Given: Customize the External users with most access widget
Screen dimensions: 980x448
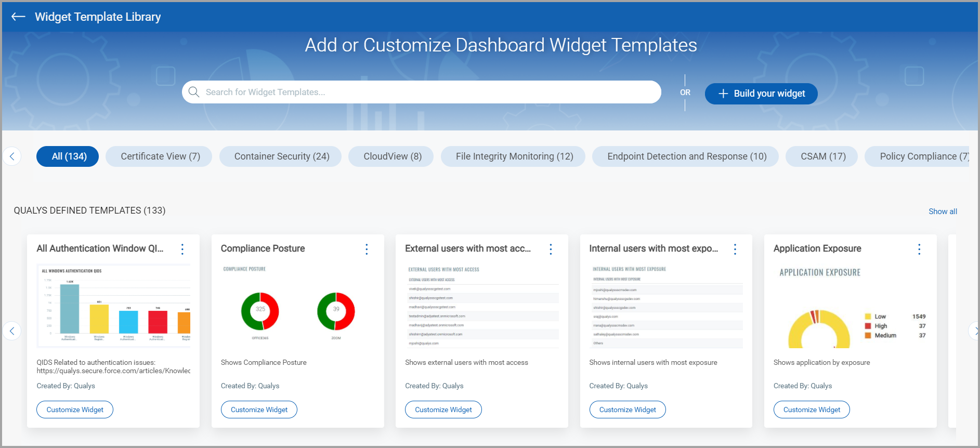Looking at the screenshot, I should click(x=443, y=410).
